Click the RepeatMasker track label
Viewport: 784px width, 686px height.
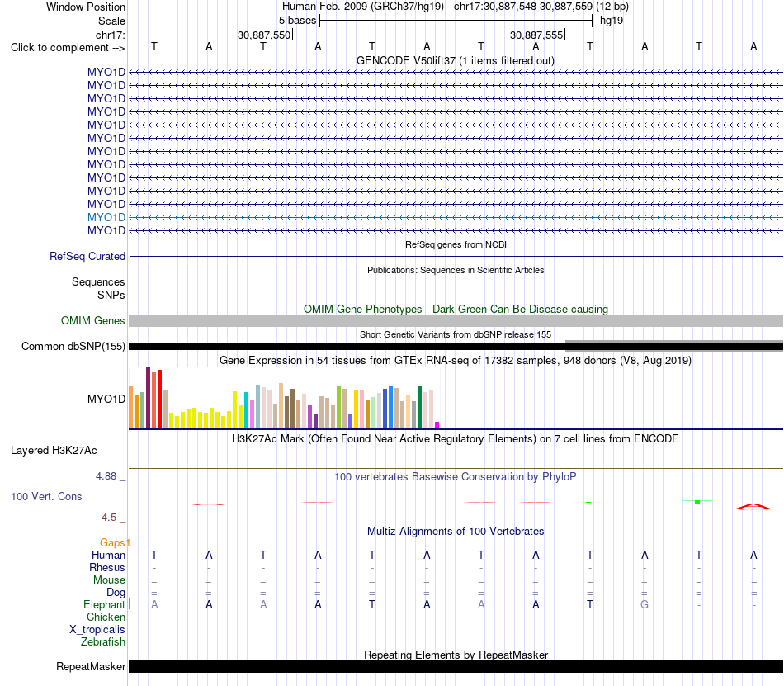click(91, 667)
